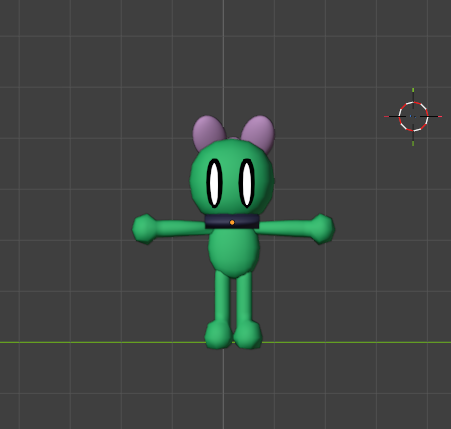The height and width of the screenshot is (429, 451).
Task: Select the orange origin dot on collar
Action: coord(232,222)
